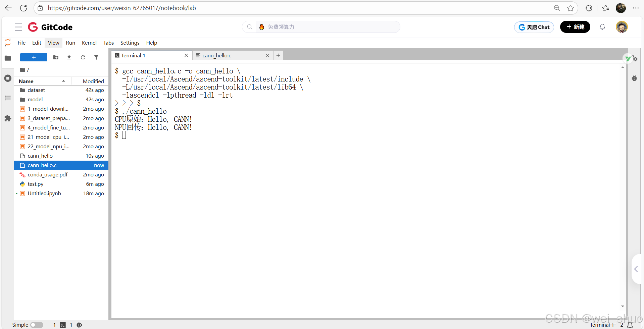Open GitCode user avatar menu
The height and width of the screenshot is (329, 644).
point(622,27)
